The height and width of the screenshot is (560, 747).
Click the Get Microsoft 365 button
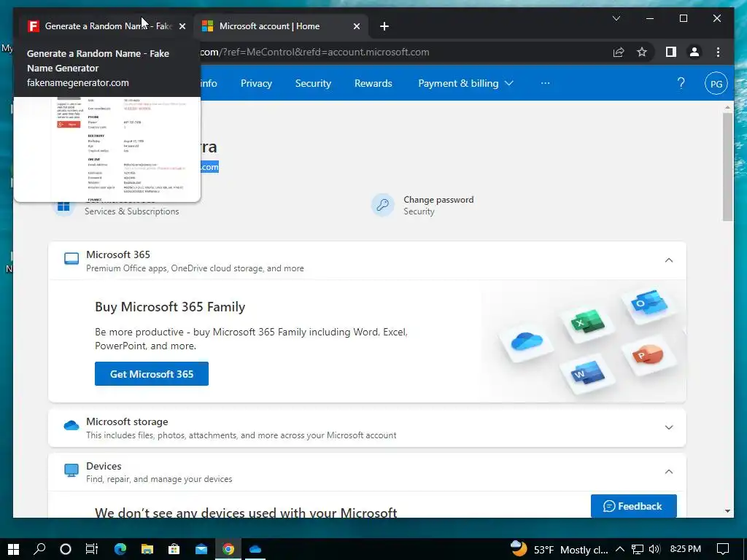152,374
